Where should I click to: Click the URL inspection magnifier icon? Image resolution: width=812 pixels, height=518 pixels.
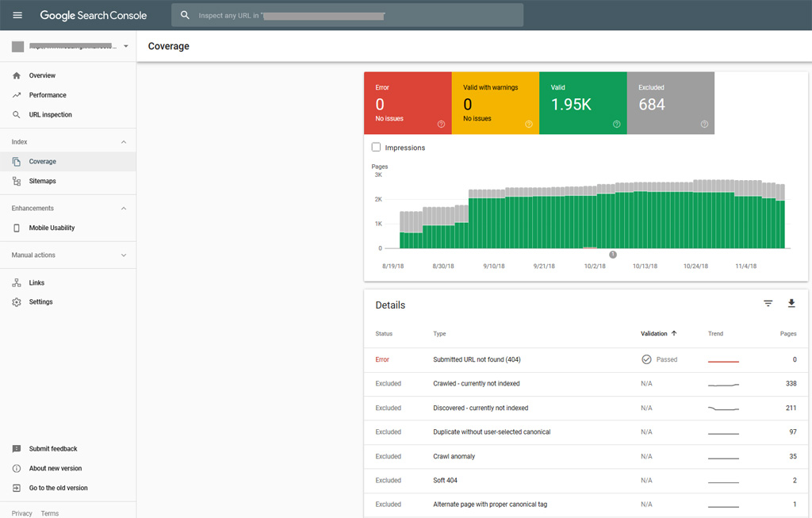pos(17,114)
